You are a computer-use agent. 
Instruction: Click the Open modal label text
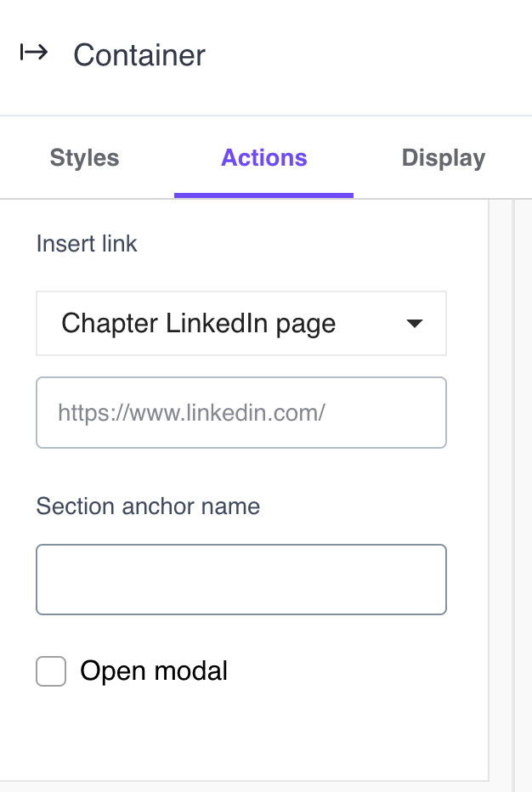tap(154, 671)
